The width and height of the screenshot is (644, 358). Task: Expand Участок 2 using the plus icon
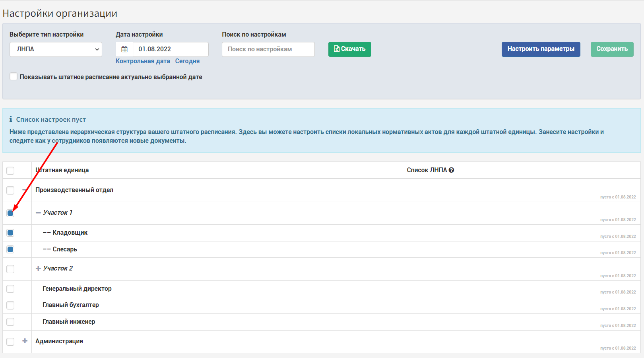point(38,268)
